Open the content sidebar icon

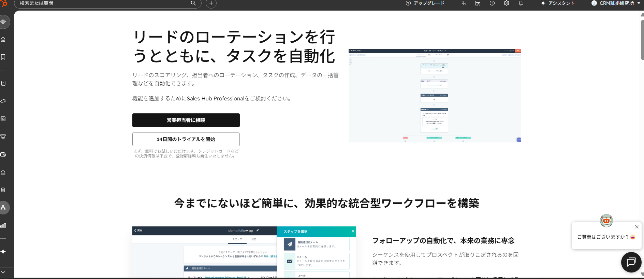point(3,119)
